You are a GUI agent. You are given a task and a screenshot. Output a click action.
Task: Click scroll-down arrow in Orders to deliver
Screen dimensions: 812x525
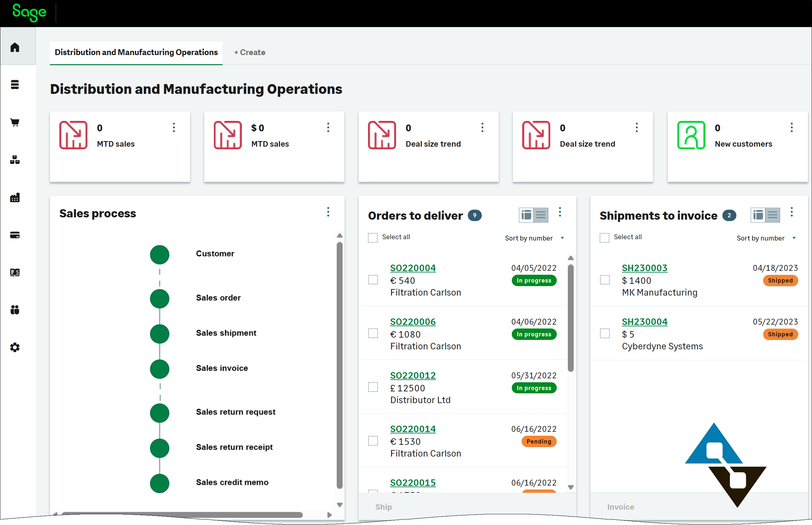pos(570,487)
